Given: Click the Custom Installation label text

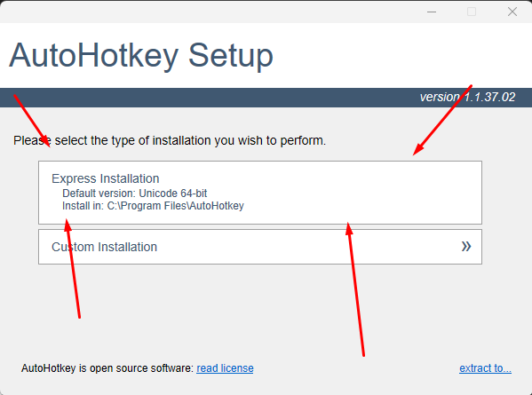Looking at the screenshot, I should 104,247.
